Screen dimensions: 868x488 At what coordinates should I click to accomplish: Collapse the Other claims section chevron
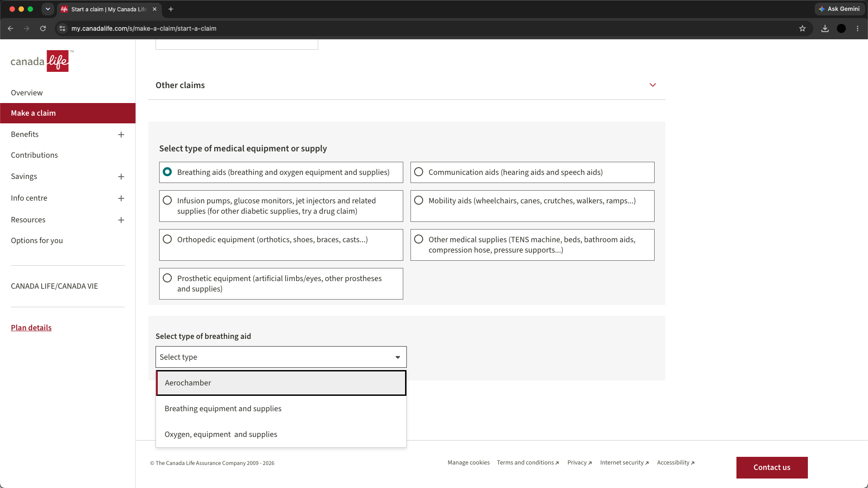click(x=653, y=85)
